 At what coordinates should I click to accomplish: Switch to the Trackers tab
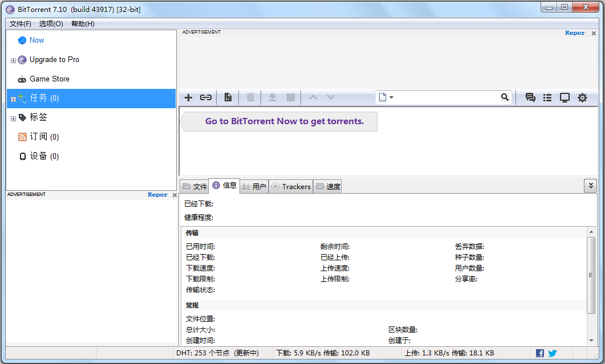click(x=291, y=187)
